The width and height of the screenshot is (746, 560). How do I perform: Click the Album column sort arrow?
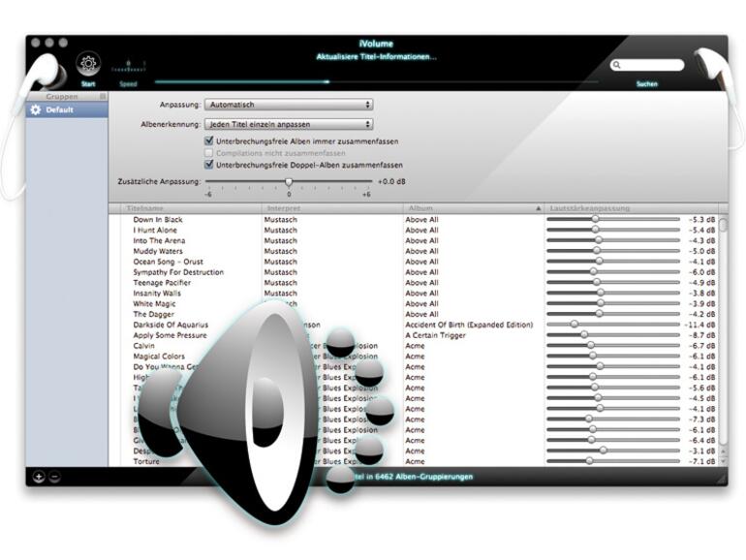(538, 208)
